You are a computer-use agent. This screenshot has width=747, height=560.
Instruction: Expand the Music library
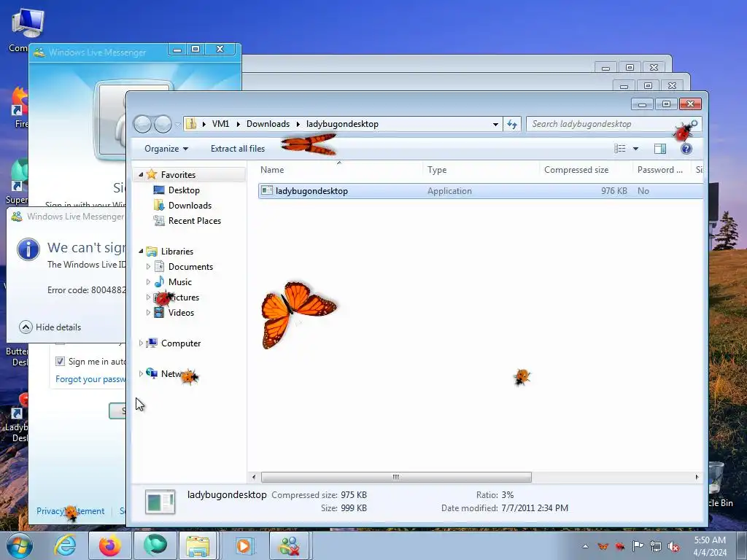[148, 282]
